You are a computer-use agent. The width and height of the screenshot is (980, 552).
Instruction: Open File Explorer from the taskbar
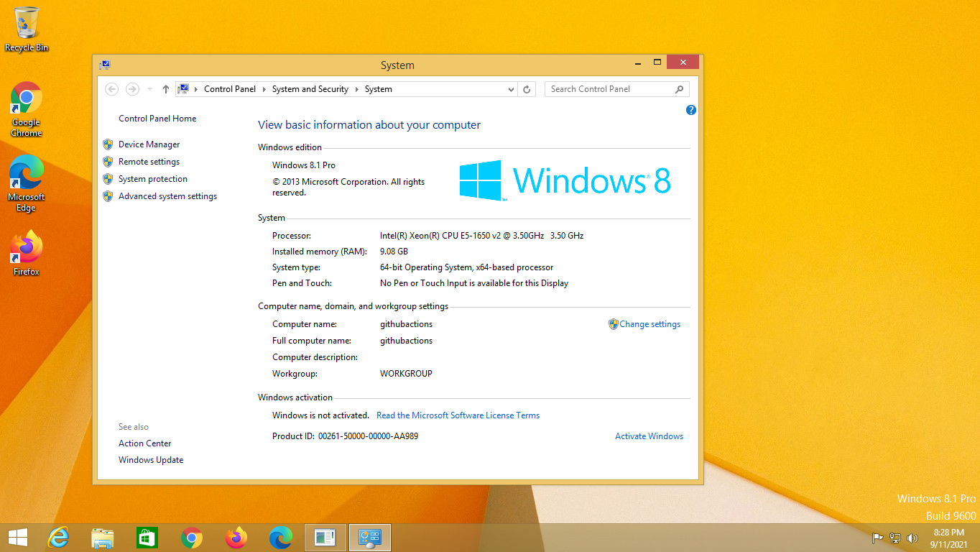pyautogui.click(x=103, y=538)
